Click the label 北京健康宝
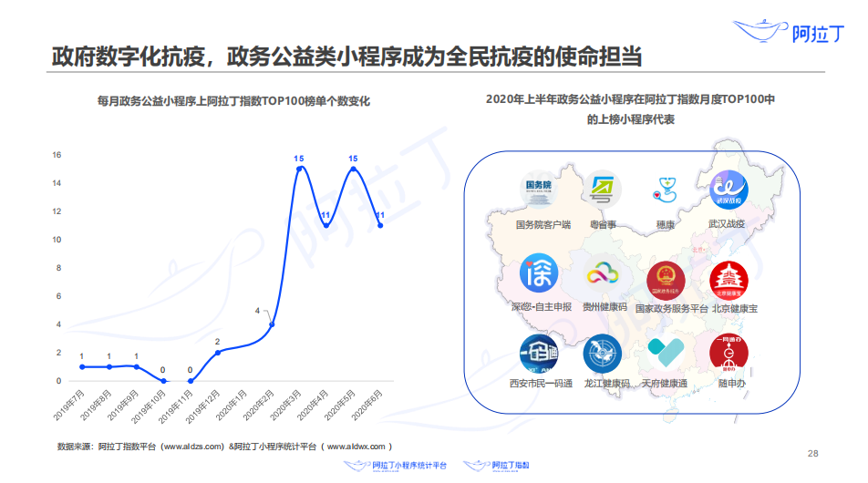 735,309
